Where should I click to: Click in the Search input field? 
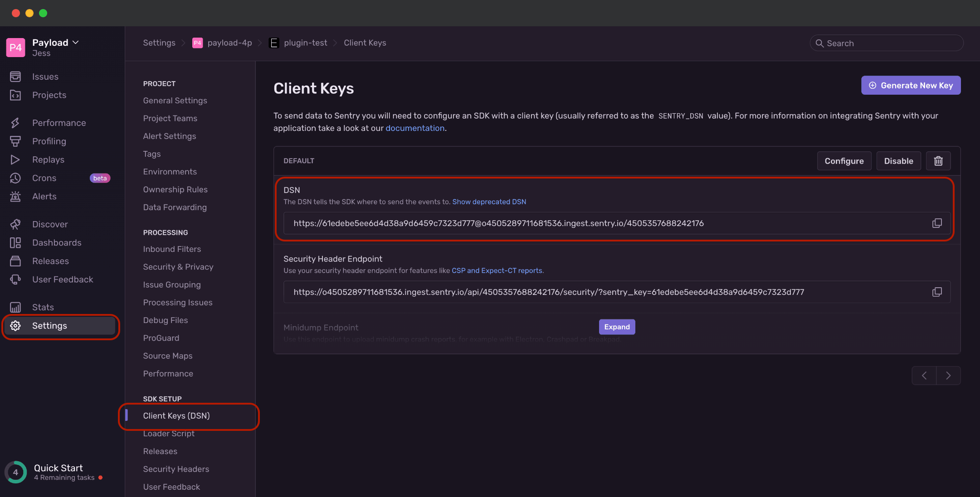pos(887,43)
